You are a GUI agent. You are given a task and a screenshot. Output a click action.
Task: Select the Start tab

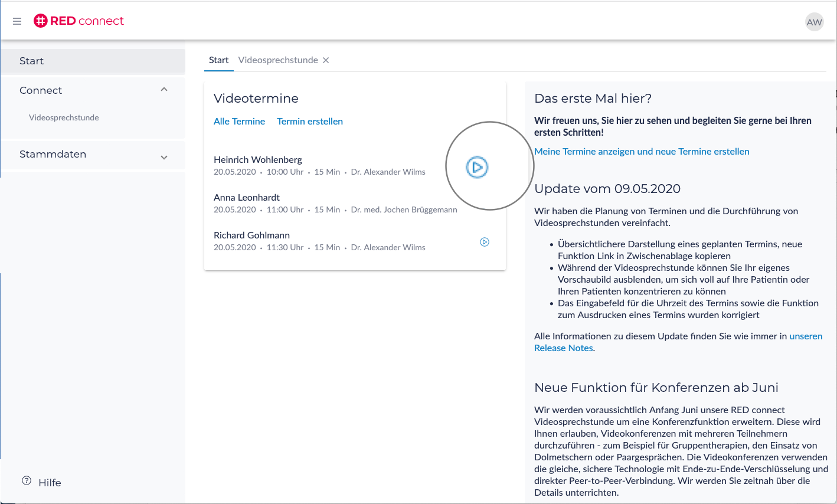coord(218,60)
